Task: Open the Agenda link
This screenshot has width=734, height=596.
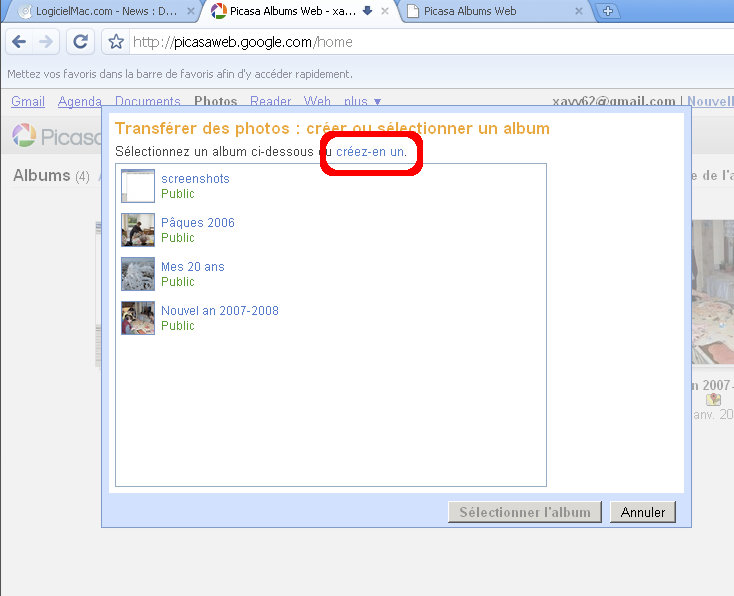Action: coord(80,101)
